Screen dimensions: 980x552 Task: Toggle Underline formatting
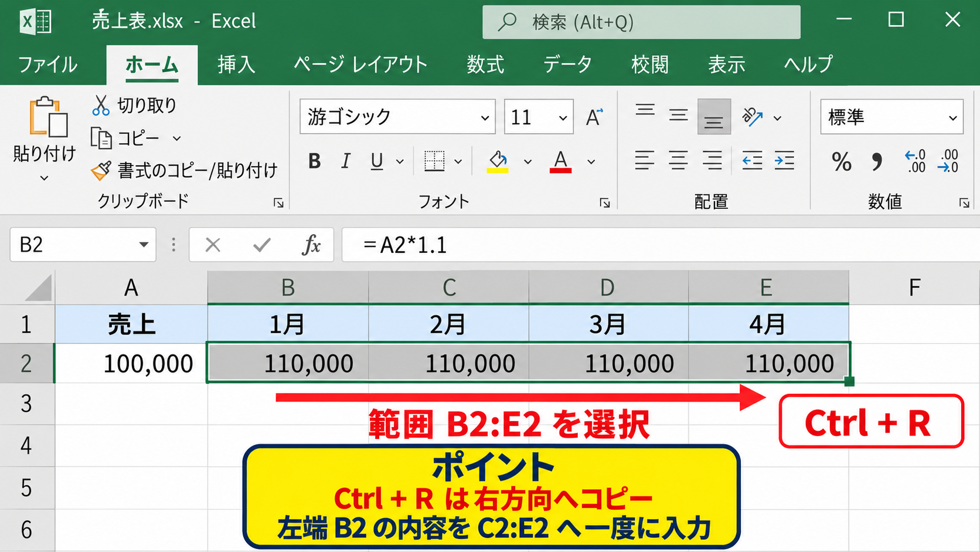(377, 161)
